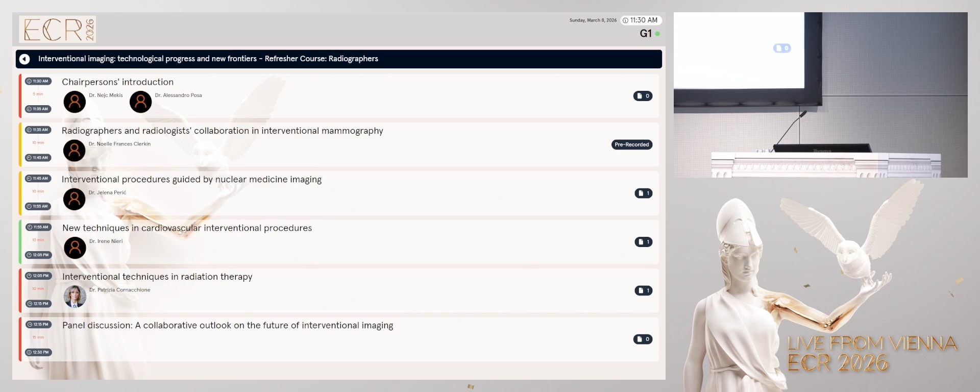The width and height of the screenshot is (980, 392).
Task: Click Dr. Irene Nieri avatar icon
Action: [75, 248]
